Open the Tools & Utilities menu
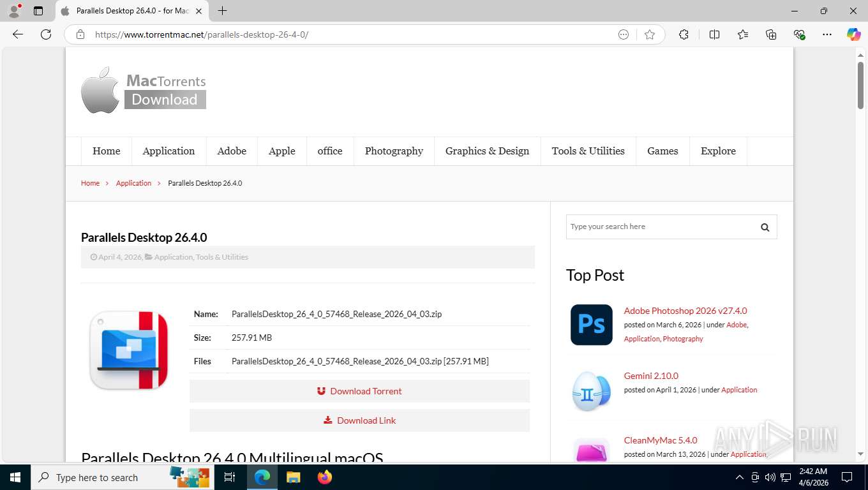Image resolution: width=868 pixels, height=490 pixels. (x=588, y=151)
